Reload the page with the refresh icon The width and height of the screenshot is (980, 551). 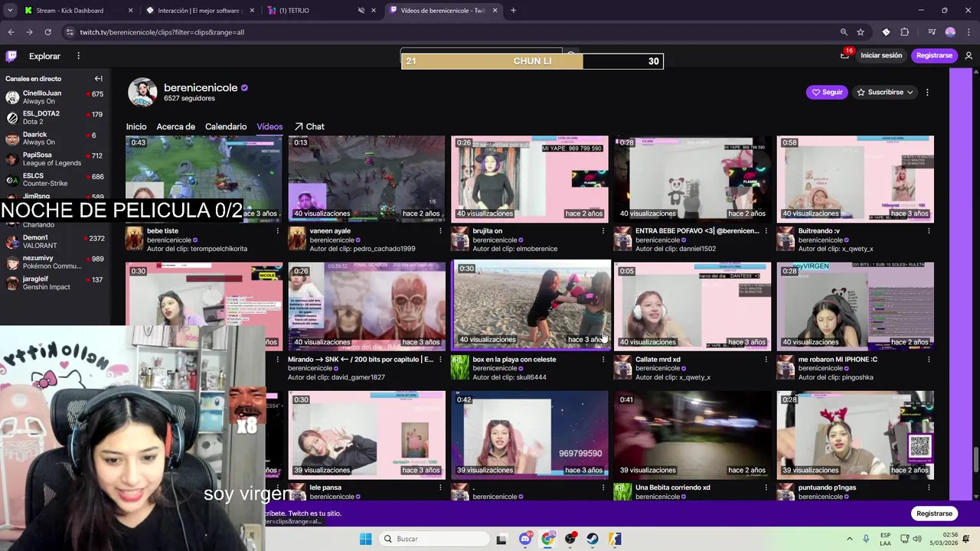click(x=47, y=32)
